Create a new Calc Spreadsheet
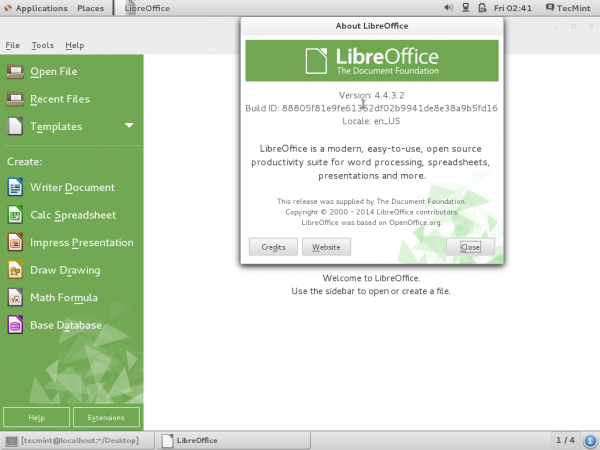This screenshot has width=600, height=450. 73,215
